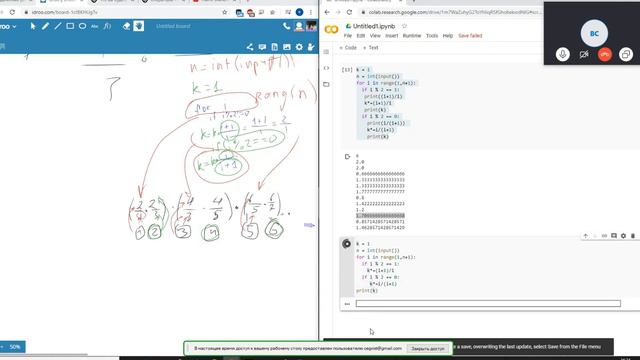Star the Untitled1.ipynb notebook
This screenshot has width=640, height=360.
404,26
